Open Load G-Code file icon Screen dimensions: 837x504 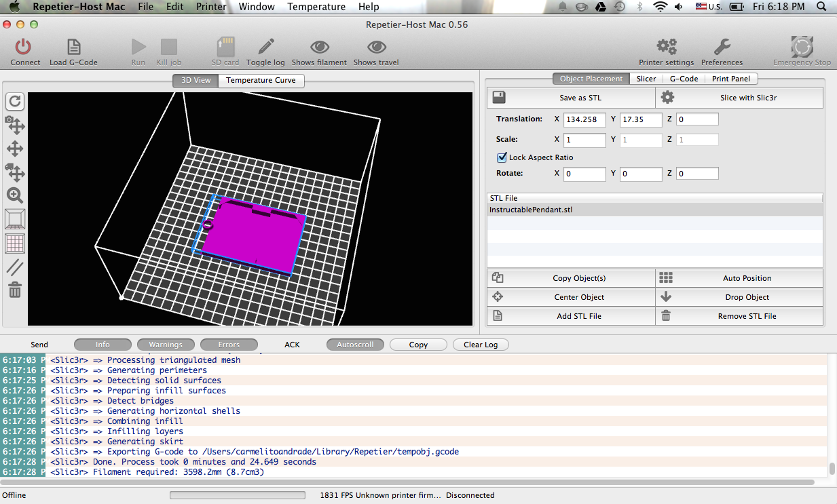click(73, 47)
